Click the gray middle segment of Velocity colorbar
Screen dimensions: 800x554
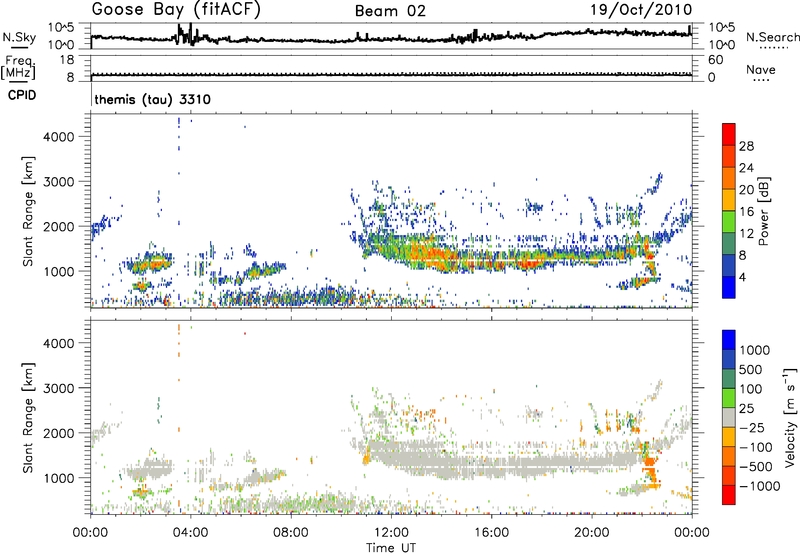[729, 417]
